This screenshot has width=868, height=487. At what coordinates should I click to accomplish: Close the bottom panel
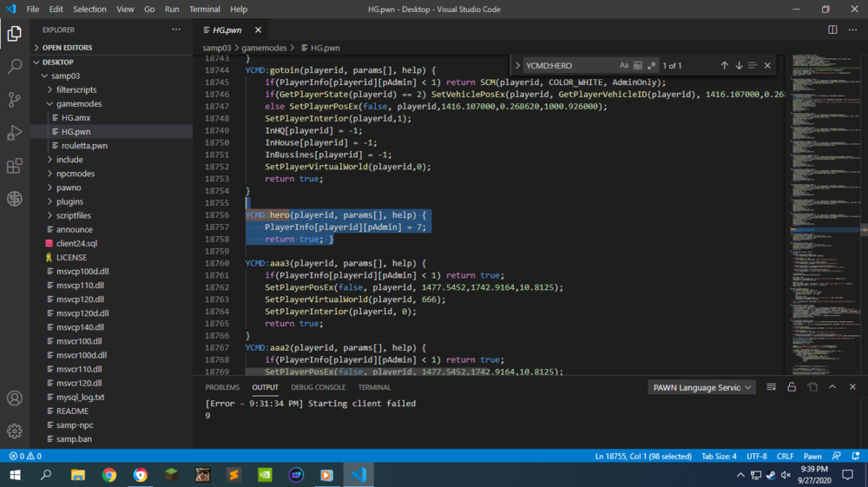(x=852, y=387)
